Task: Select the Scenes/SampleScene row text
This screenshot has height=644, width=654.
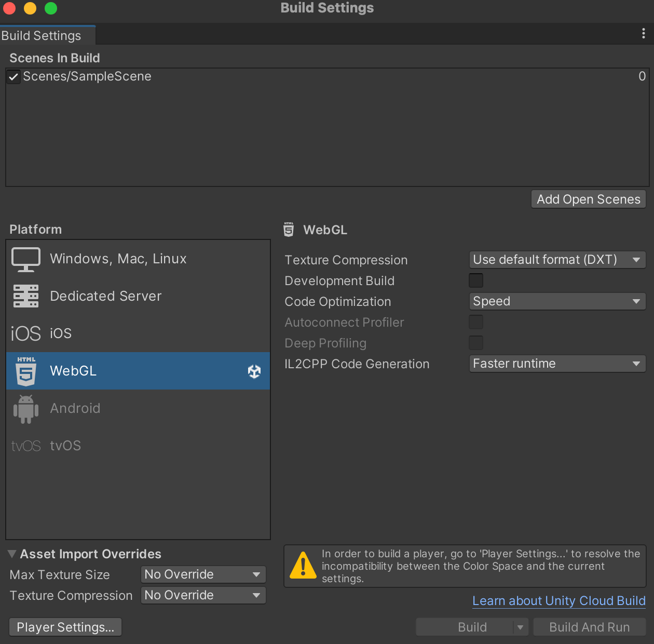Action: click(87, 76)
